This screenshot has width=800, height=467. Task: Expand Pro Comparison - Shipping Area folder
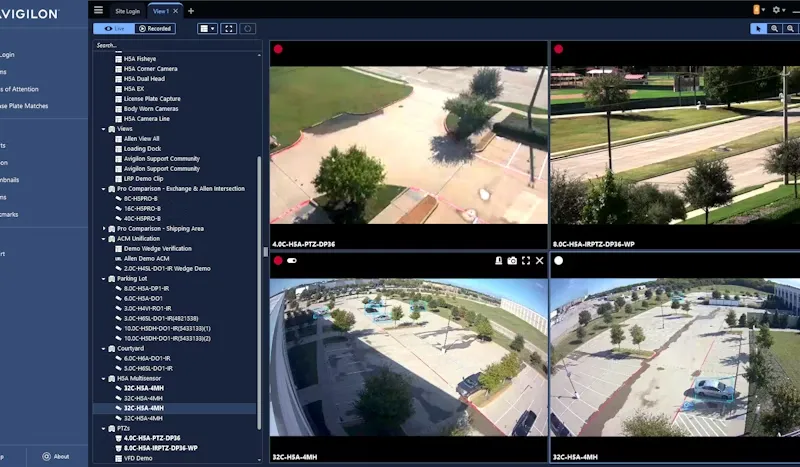103,228
